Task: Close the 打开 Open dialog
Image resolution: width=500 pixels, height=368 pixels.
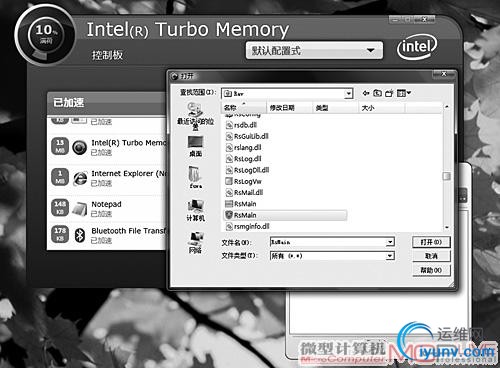Action: [x=444, y=74]
